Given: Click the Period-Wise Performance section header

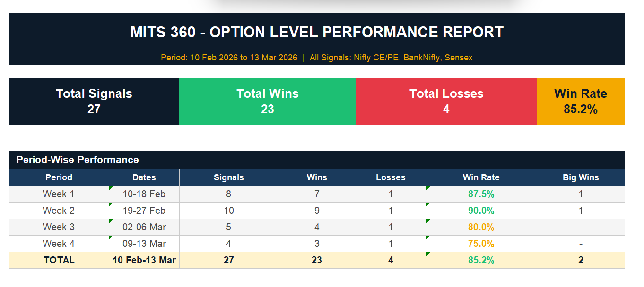Looking at the screenshot, I should coord(78,160).
